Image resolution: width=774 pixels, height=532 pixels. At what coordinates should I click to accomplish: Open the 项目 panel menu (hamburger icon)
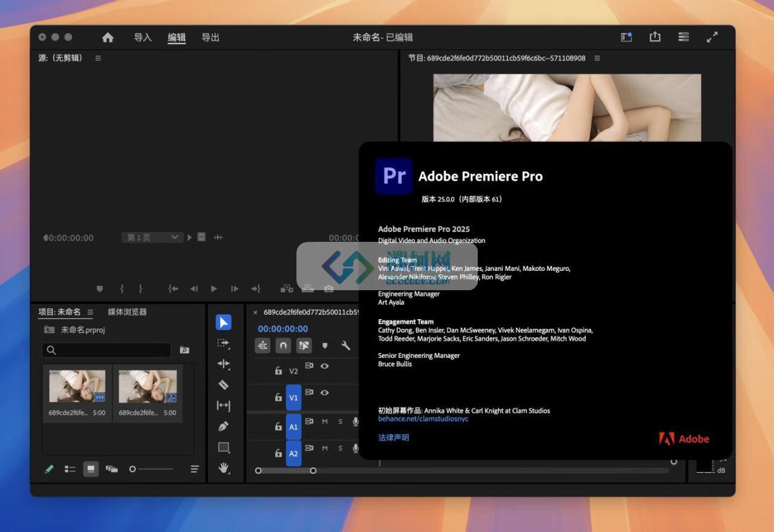click(x=90, y=312)
